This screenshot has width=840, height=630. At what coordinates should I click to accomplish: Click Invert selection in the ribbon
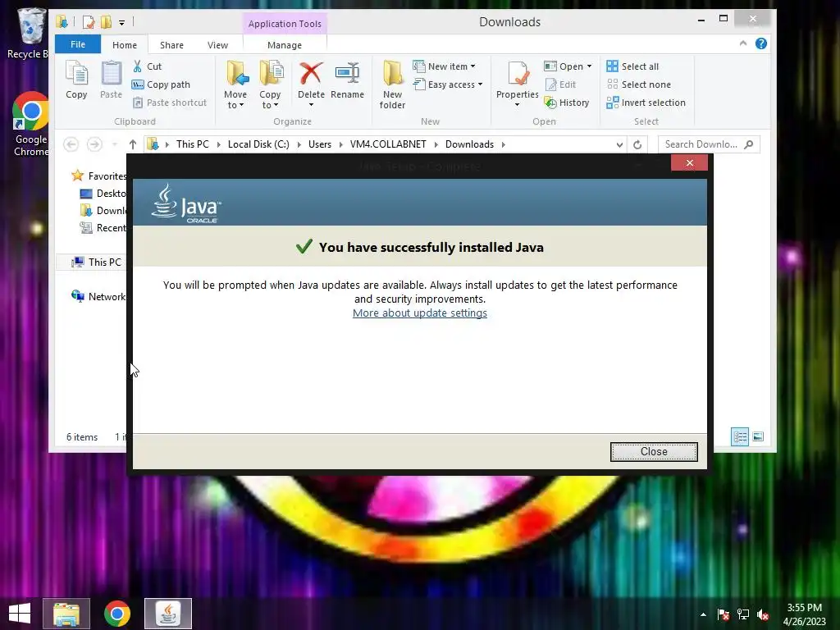(x=646, y=103)
